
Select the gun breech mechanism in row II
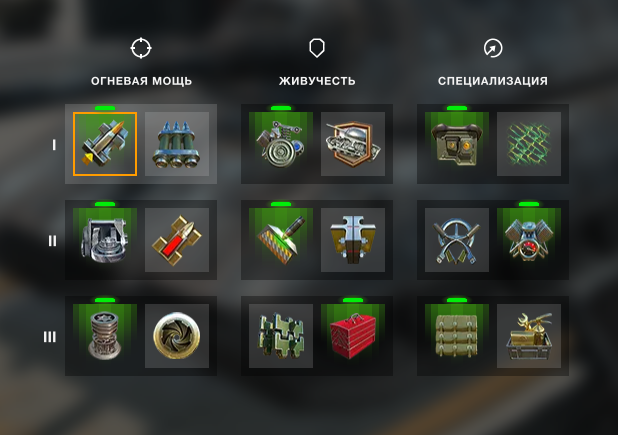coord(105,240)
